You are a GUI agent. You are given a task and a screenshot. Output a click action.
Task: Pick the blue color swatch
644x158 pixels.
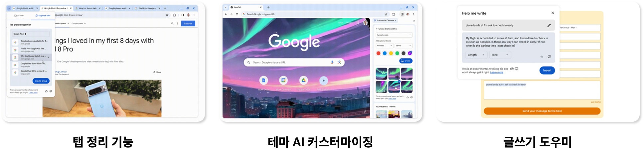pyautogui.click(x=385, y=53)
